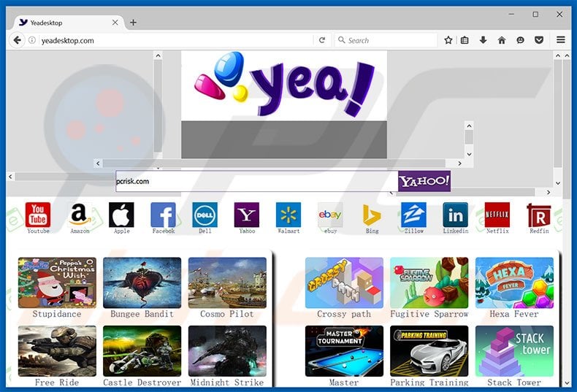Open a new tab with plus button
Viewport: 577px width, 392px height.
[133, 23]
